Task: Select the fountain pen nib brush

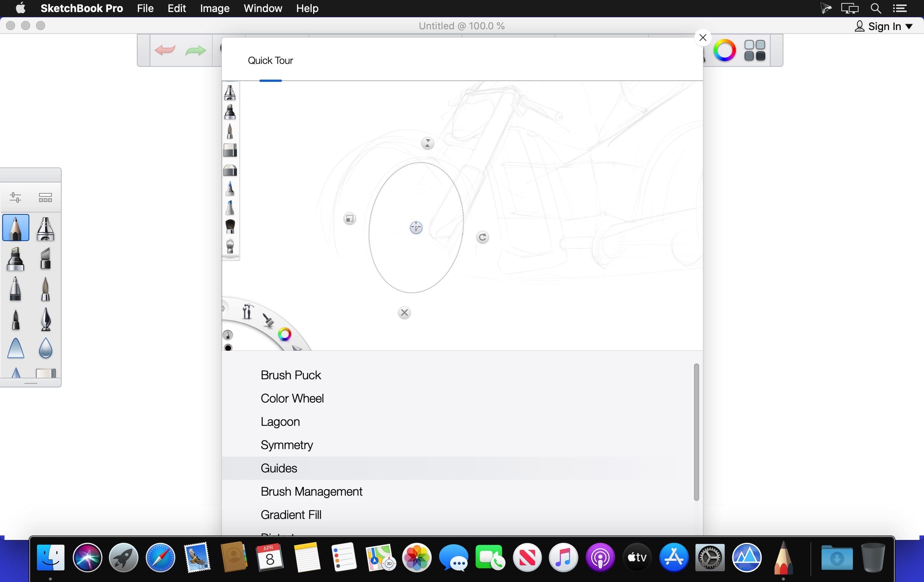Action: pyautogui.click(x=45, y=319)
